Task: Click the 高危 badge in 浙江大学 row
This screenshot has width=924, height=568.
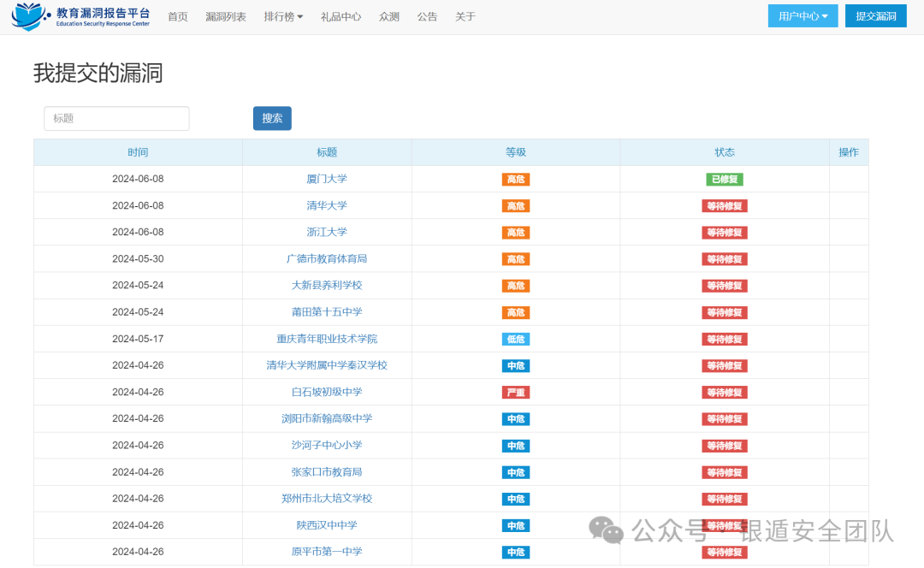Action: [516, 233]
